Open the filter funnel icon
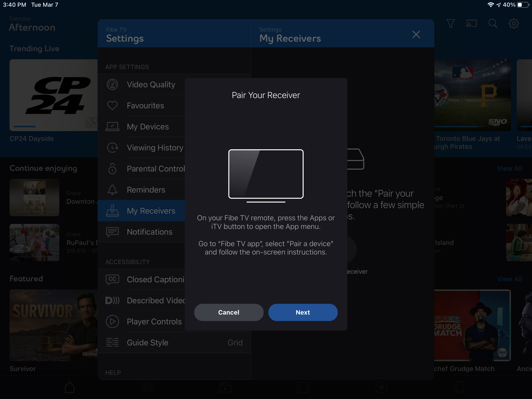This screenshot has width=532, height=399. point(450,23)
